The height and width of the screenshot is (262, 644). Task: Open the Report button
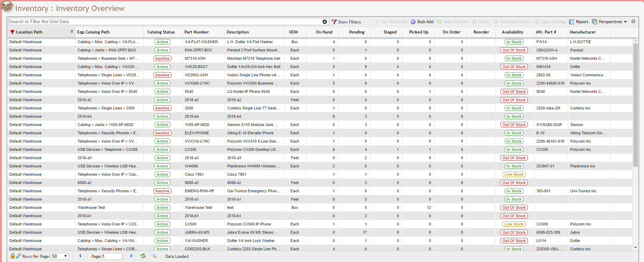tap(579, 22)
